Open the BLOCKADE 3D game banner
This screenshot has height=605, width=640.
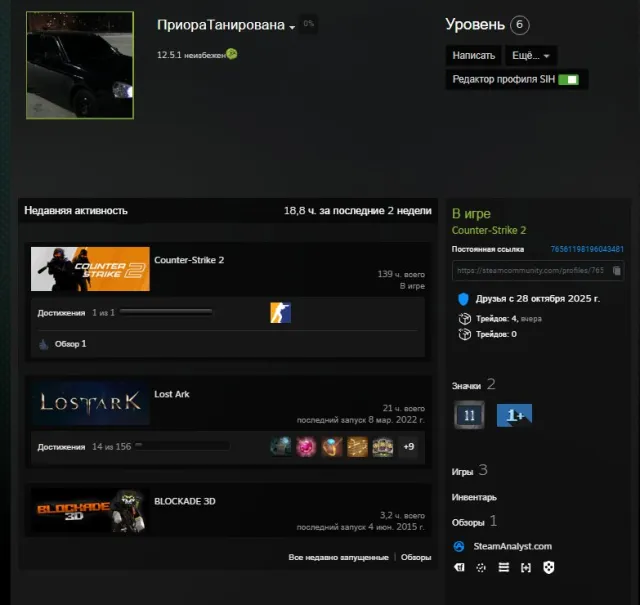(x=90, y=511)
